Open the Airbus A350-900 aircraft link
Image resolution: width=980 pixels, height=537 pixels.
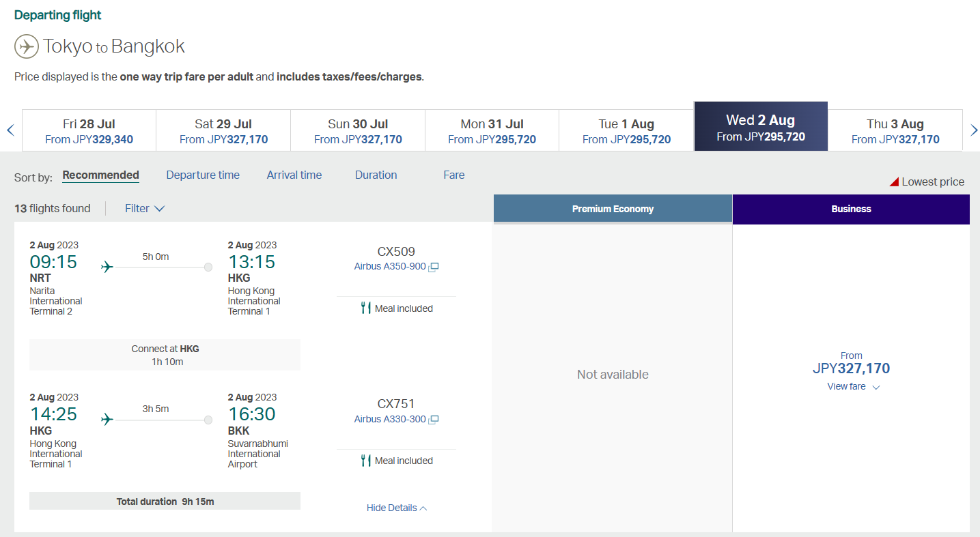(x=390, y=266)
